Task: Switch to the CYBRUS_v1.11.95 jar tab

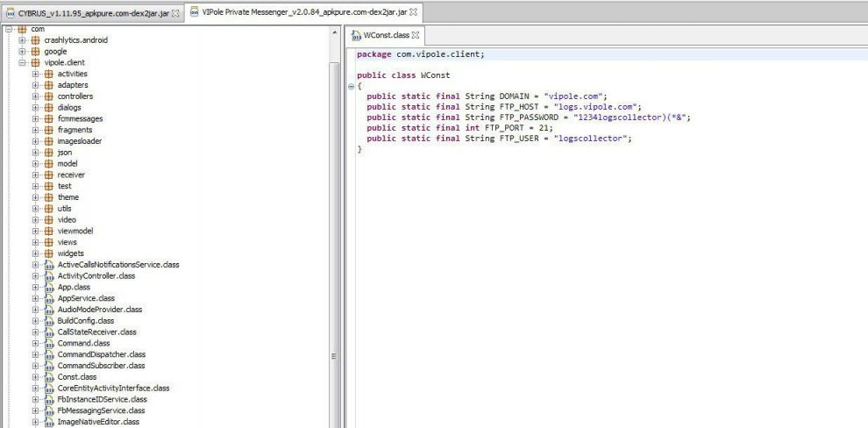Action: [92, 13]
